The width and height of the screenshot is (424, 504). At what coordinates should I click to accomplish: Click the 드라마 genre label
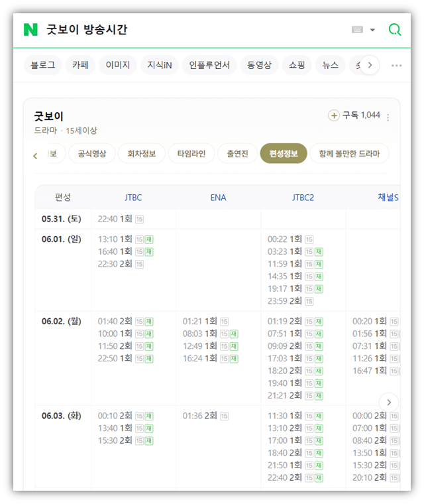click(45, 131)
